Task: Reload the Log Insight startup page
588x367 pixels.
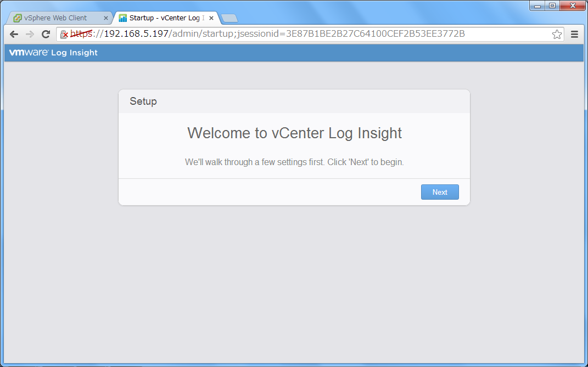Action: [46, 34]
